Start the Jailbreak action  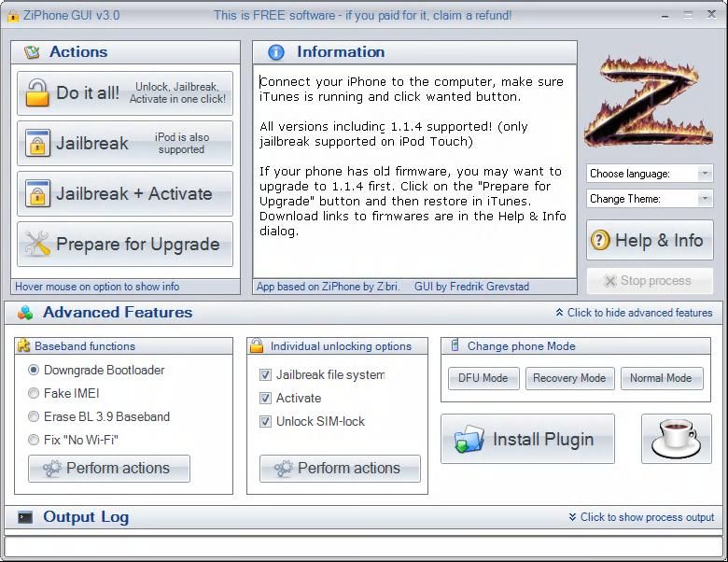pyautogui.click(x=125, y=143)
